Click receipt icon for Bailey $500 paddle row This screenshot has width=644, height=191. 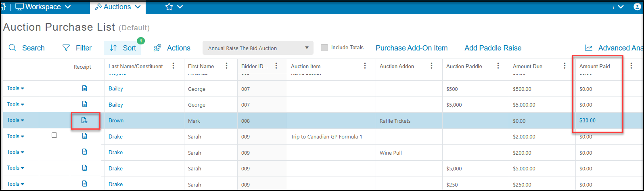(x=84, y=88)
